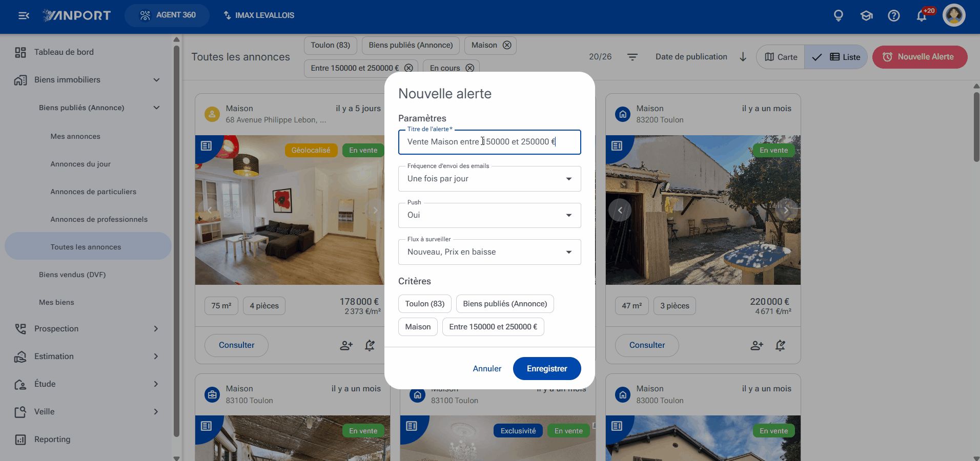Click the listing-detail icon on 83200 Toulon photo
The image size is (980, 461).
pos(617,146)
